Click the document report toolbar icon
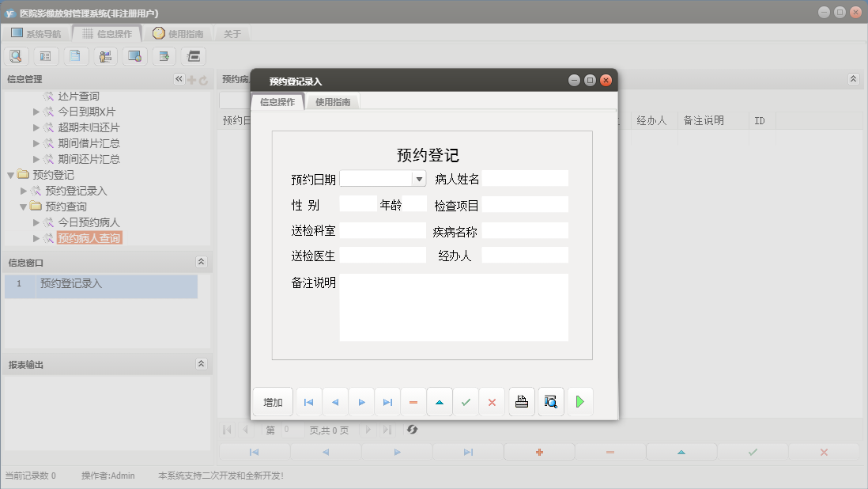 [76, 55]
